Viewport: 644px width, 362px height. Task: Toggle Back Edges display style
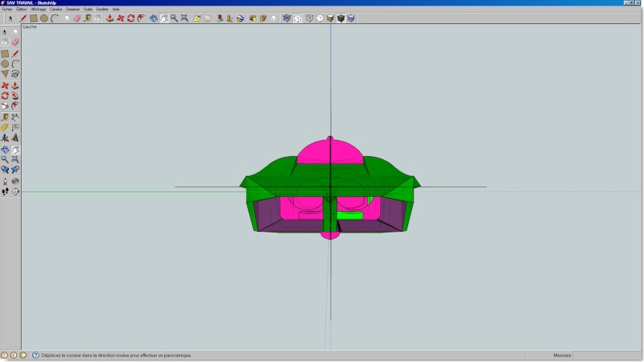coord(298,18)
